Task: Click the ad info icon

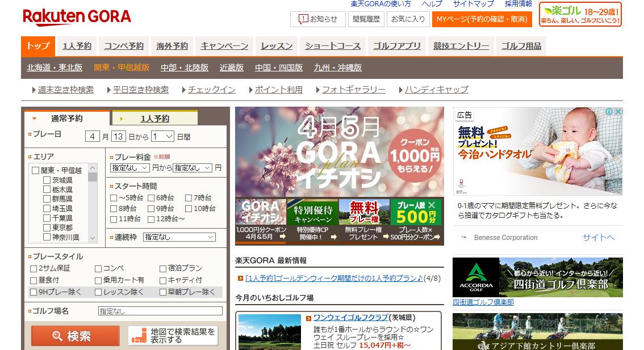Action: [x=609, y=112]
